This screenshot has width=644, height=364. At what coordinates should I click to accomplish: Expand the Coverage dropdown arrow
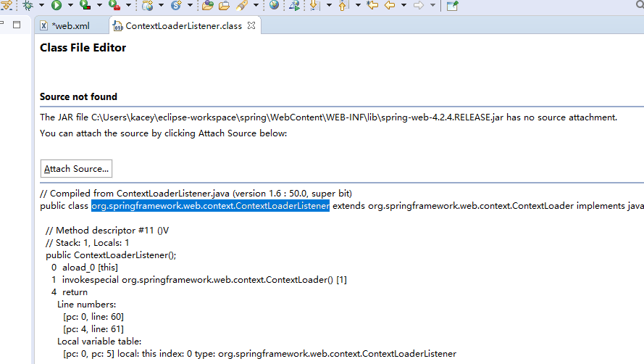(x=99, y=5)
